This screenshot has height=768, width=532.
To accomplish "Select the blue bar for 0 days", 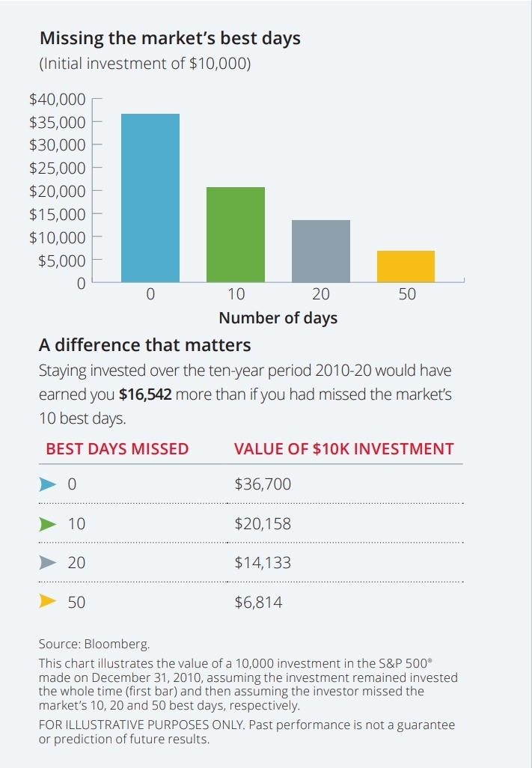I will (x=150, y=198).
